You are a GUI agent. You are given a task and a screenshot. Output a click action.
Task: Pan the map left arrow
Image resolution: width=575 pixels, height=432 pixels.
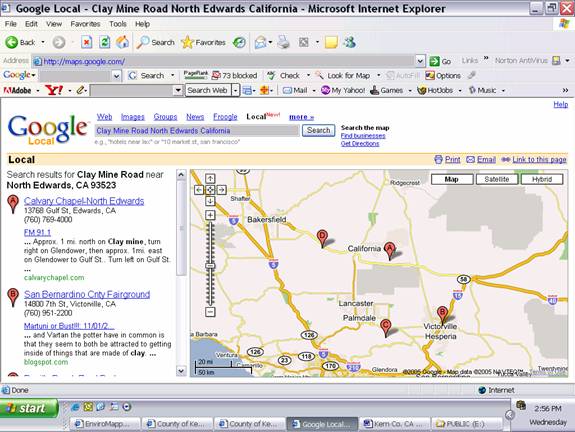click(x=198, y=190)
